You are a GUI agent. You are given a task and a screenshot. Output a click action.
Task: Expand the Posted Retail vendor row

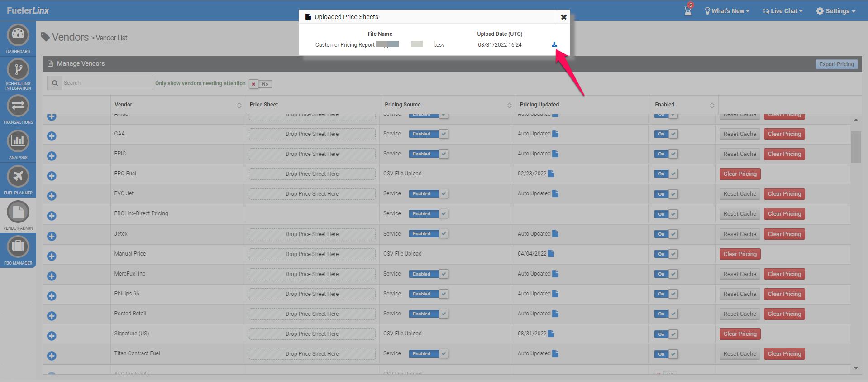pyautogui.click(x=52, y=316)
